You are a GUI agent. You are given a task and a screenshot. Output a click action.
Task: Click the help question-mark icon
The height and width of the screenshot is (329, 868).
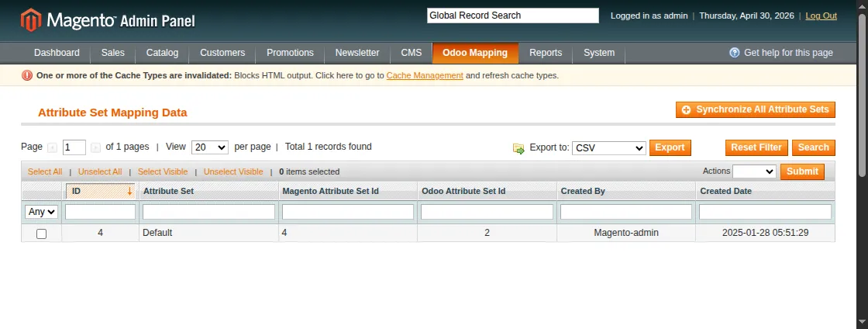pos(735,53)
